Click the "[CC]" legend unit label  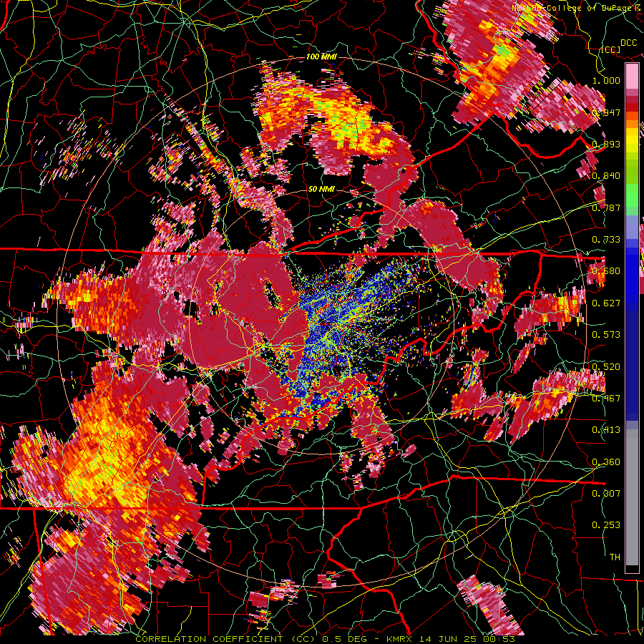(x=610, y=49)
